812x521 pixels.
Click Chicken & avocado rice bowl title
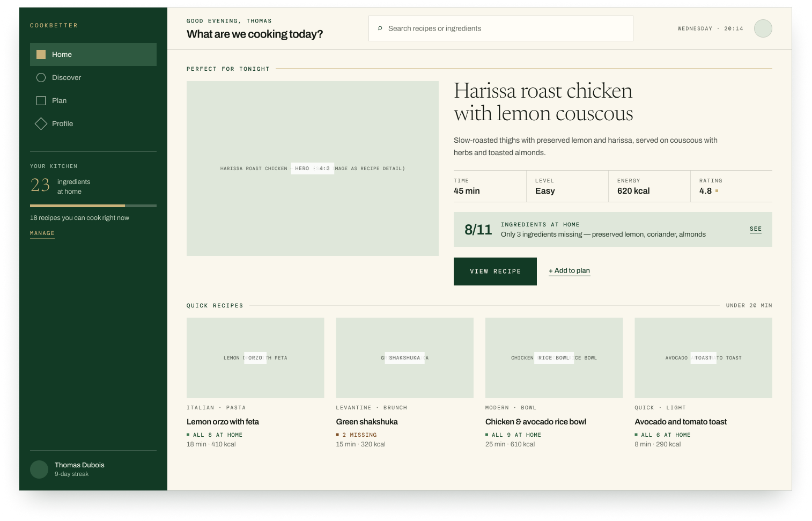[x=536, y=422]
